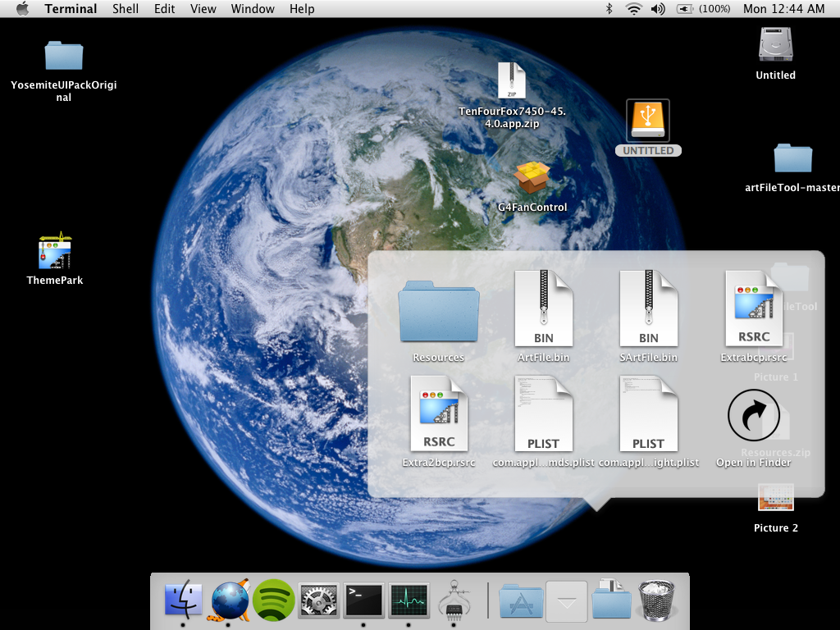
Task: Open the Resources folder in the stack popup
Action: point(439,313)
